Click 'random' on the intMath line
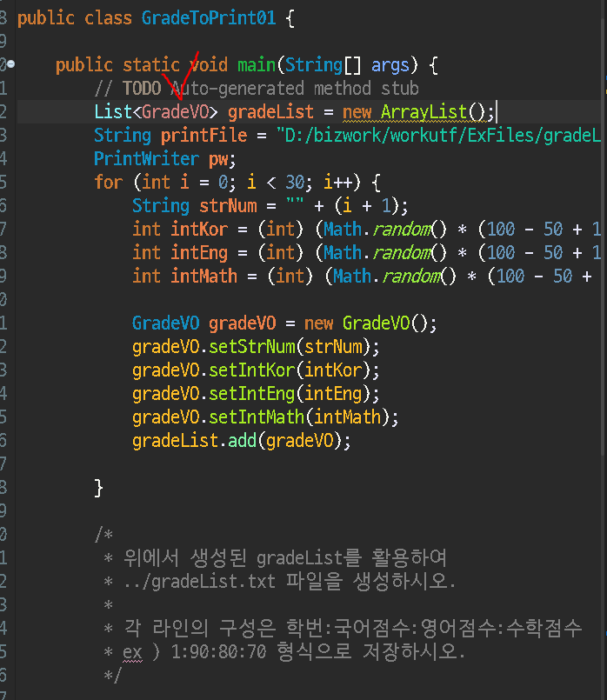This screenshot has height=700, width=607. click(412, 277)
